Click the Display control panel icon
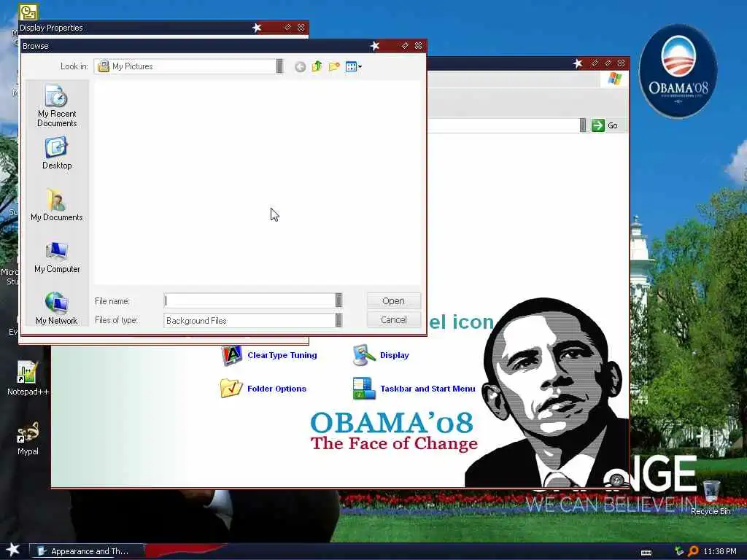Image resolution: width=747 pixels, height=560 pixels. pyautogui.click(x=364, y=355)
